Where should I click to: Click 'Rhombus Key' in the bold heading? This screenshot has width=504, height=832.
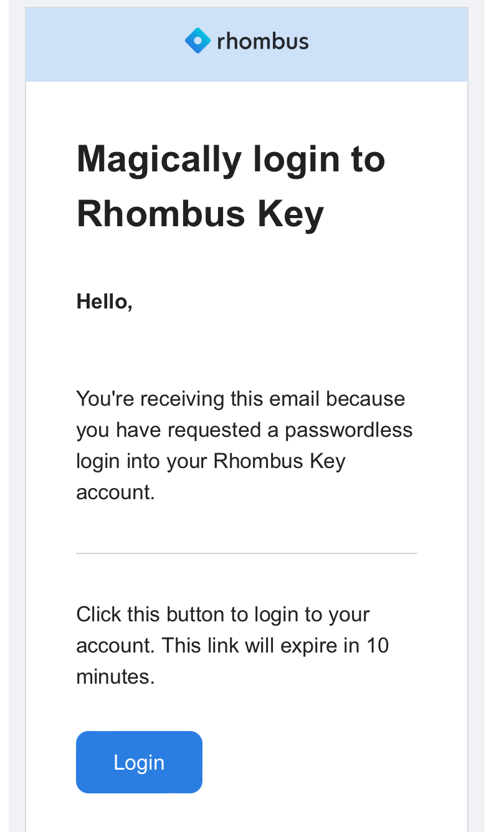(200, 214)
